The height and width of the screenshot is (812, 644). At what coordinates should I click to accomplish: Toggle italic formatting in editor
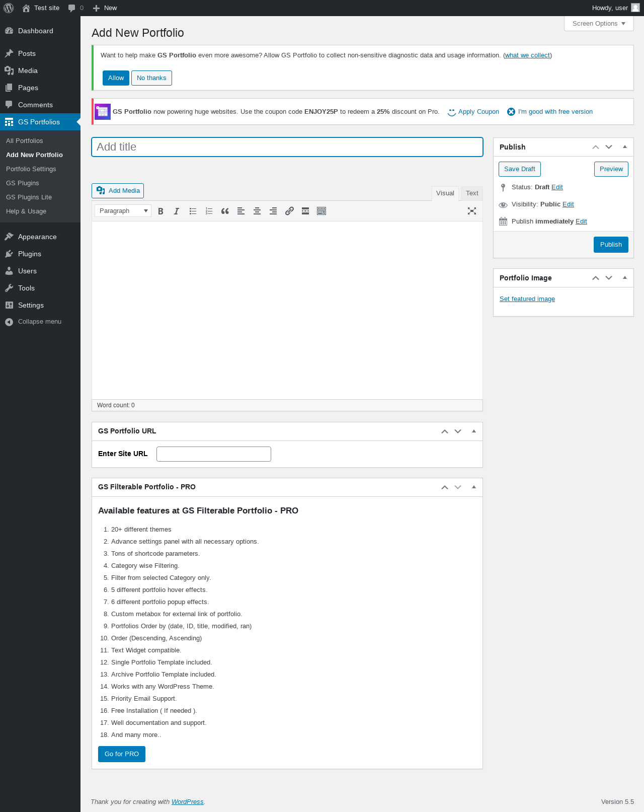177,211
